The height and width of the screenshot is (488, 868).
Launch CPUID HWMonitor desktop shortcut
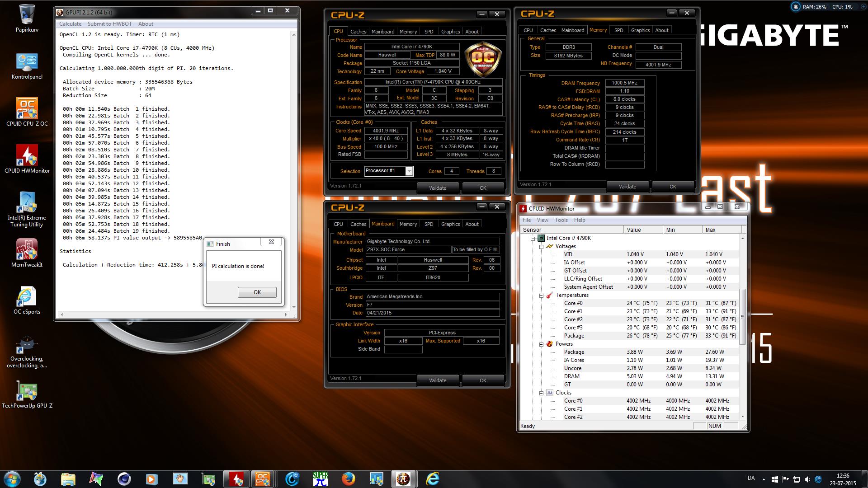27,159
